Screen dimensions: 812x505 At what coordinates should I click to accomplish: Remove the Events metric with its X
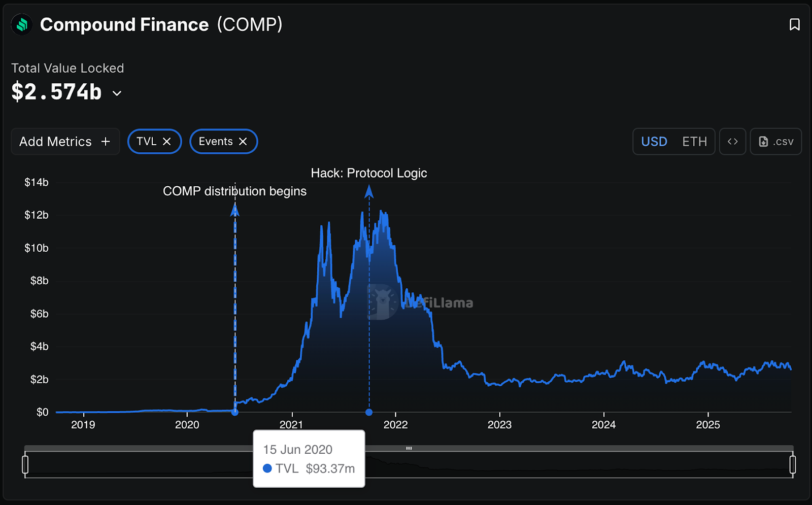pyautogui.click(x=243, y=142)
